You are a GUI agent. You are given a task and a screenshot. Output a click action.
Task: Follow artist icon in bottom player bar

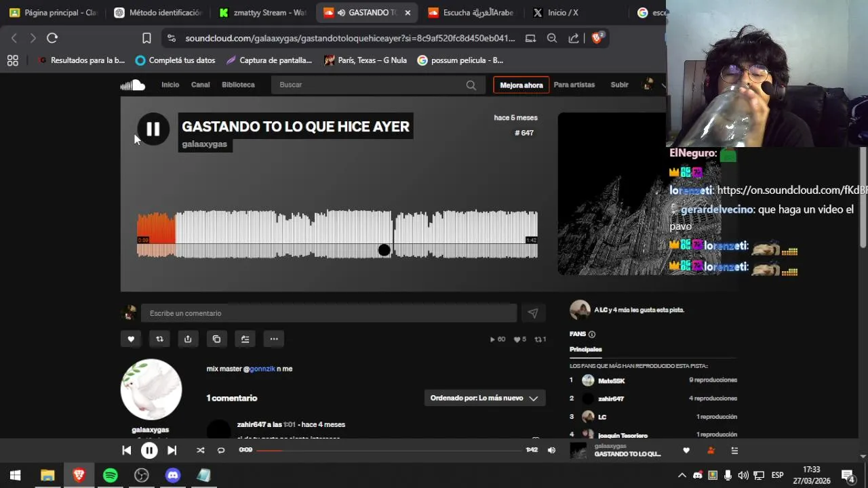coord(711,450)
